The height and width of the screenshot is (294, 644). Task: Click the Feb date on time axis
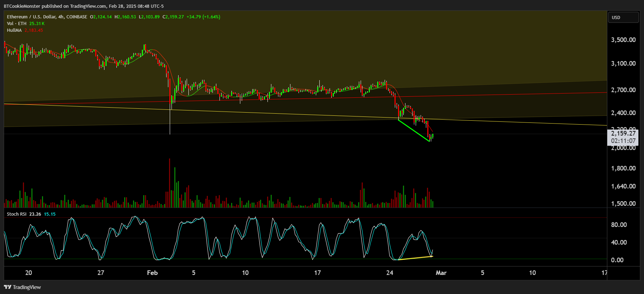point(152,273)
